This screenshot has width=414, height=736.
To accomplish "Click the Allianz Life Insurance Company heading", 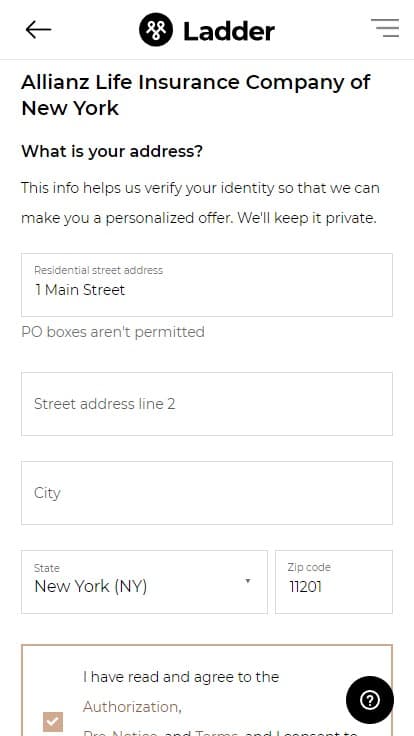I will point(196,95).
